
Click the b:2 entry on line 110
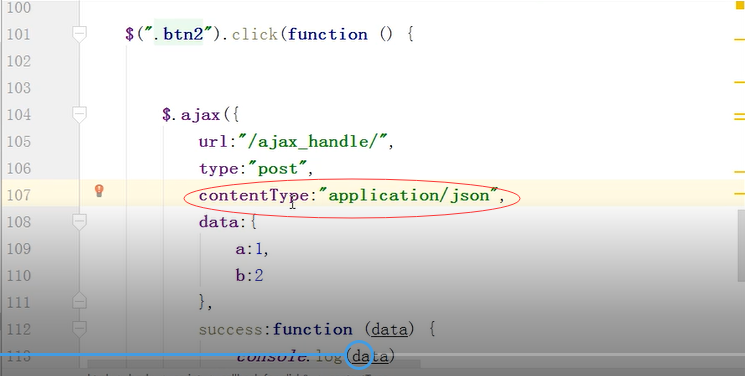click(x=249, y=276)
